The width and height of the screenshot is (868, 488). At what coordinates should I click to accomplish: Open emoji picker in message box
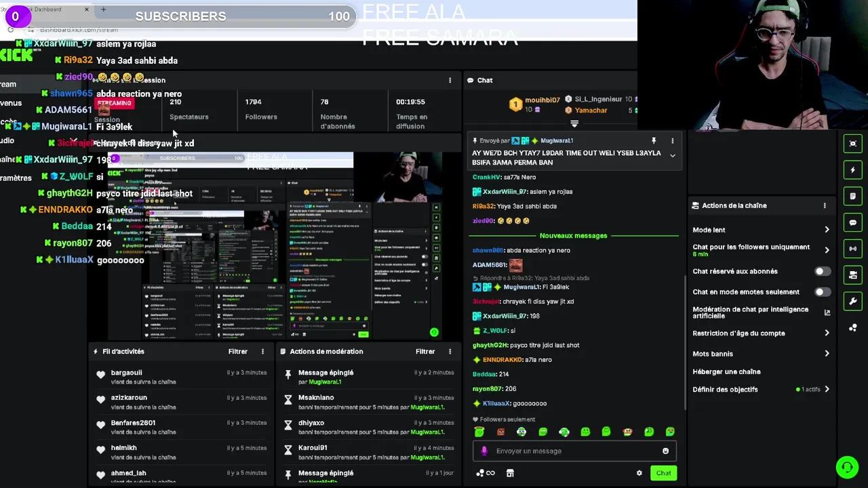(x=665, y=451)
